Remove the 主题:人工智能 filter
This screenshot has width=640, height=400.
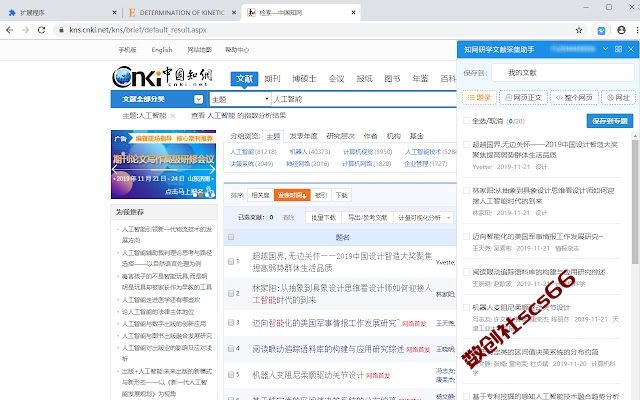[x=173, y=116]
